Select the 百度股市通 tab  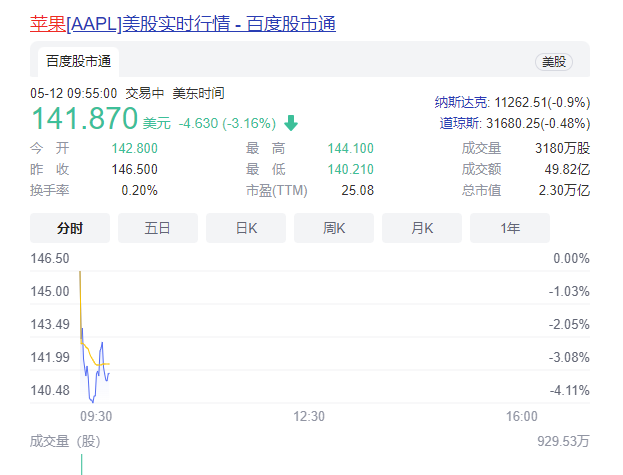click(78, 62)
